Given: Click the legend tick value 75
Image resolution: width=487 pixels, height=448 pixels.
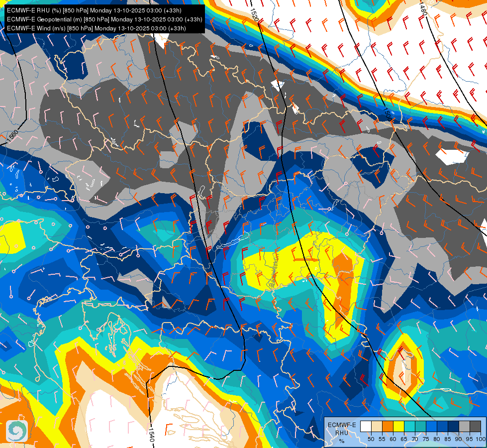Looking at the screenshot, I should 426,439.
